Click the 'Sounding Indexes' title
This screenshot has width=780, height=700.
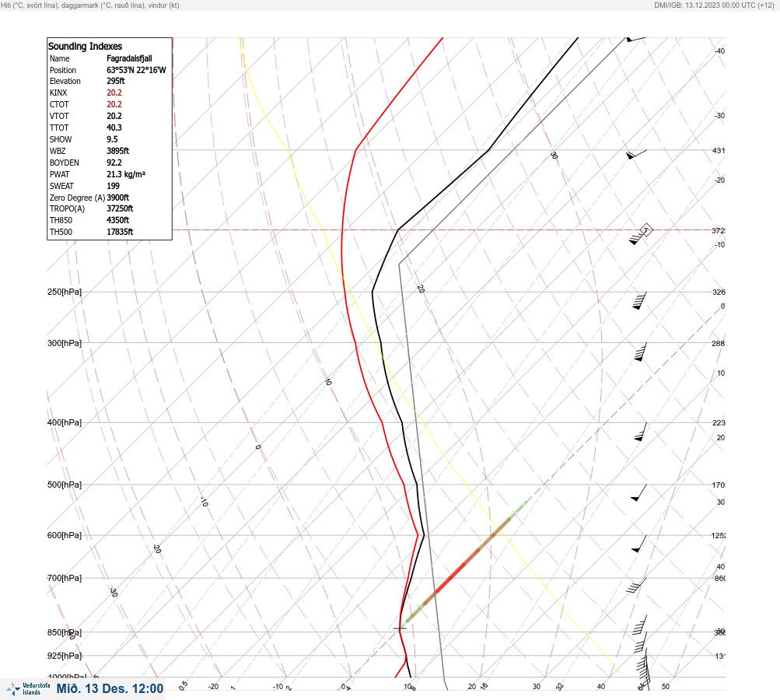(x=85, y=46)
